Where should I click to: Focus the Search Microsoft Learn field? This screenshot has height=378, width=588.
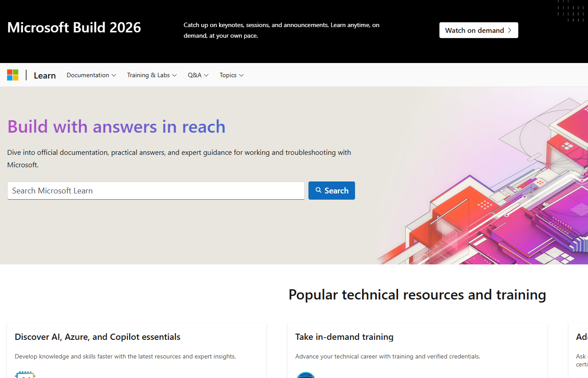(x=156, y=190)
